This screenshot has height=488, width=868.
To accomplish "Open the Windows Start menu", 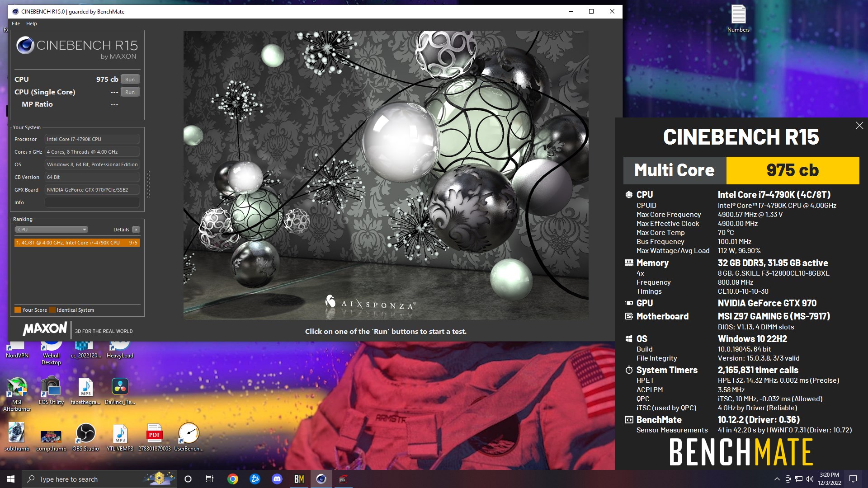I will point(11,479).
